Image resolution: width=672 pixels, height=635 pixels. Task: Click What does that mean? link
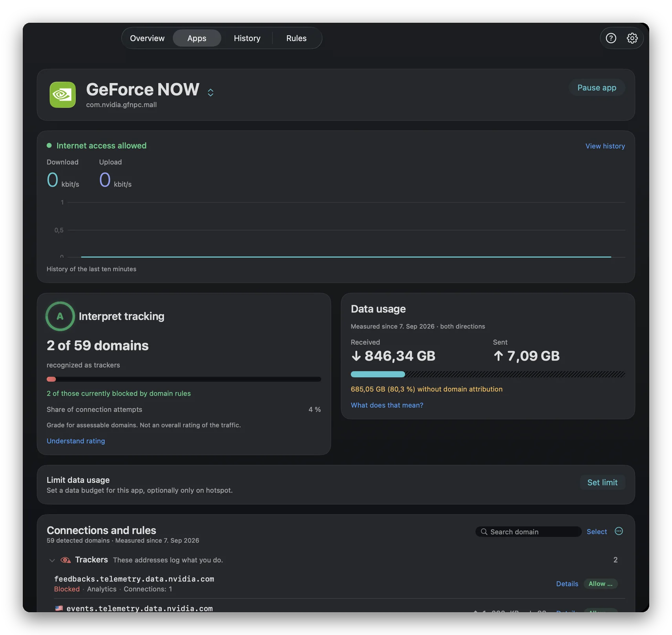(387, 405)
